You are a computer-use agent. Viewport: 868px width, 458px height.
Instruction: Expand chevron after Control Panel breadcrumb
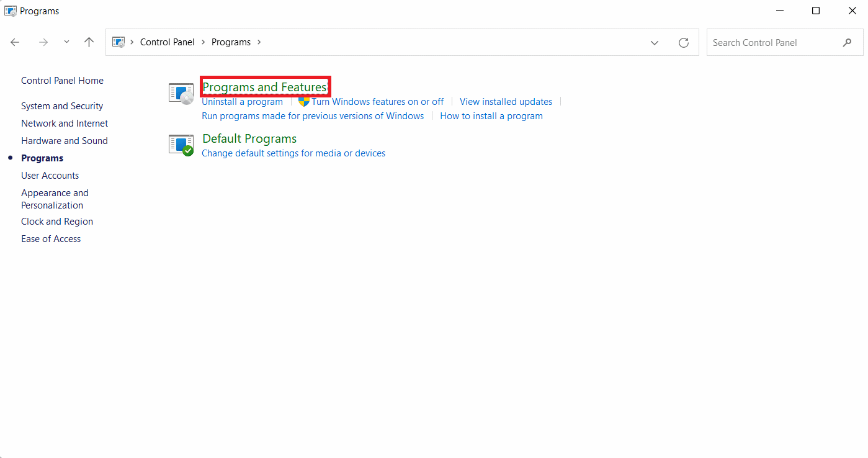click(x=203, y=42)
